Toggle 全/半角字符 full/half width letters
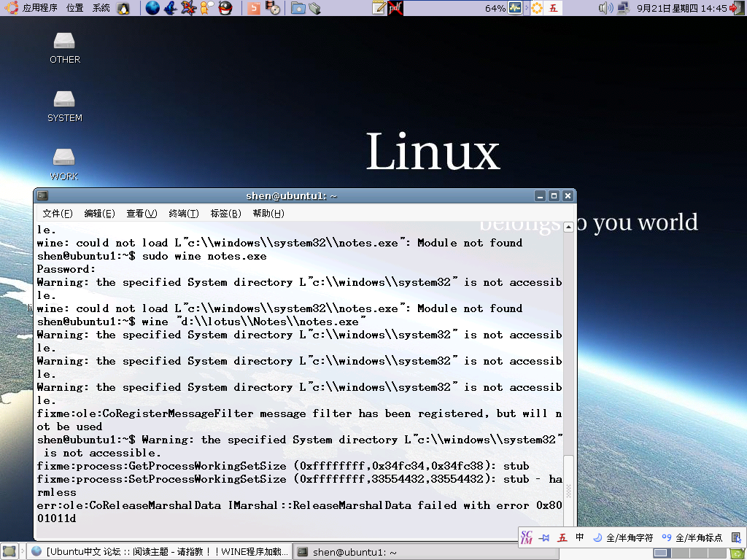Screen dimensions: 747x560 click(x=623, y=537)
